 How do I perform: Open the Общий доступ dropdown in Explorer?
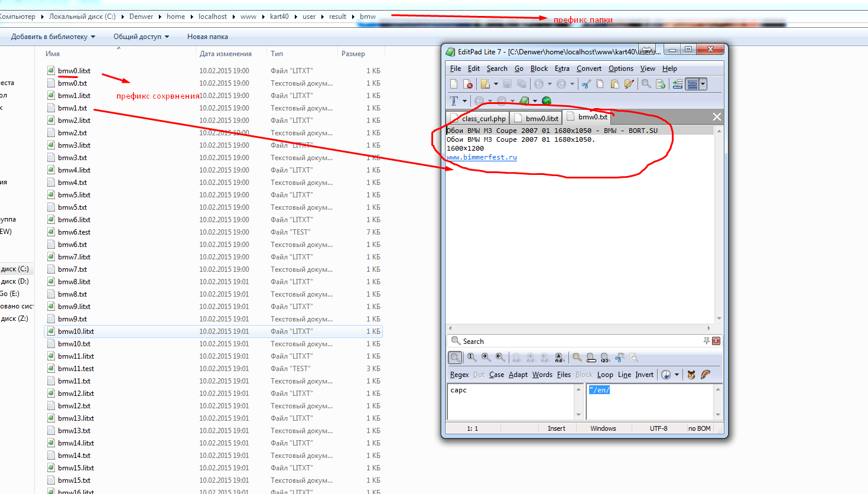[141, 37]
